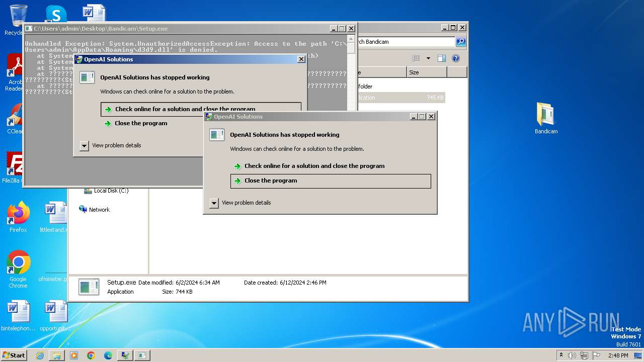Viewport: 644px width, 362px height.
Task: Click Close the program in back dialog
Action: coord(141,123)
